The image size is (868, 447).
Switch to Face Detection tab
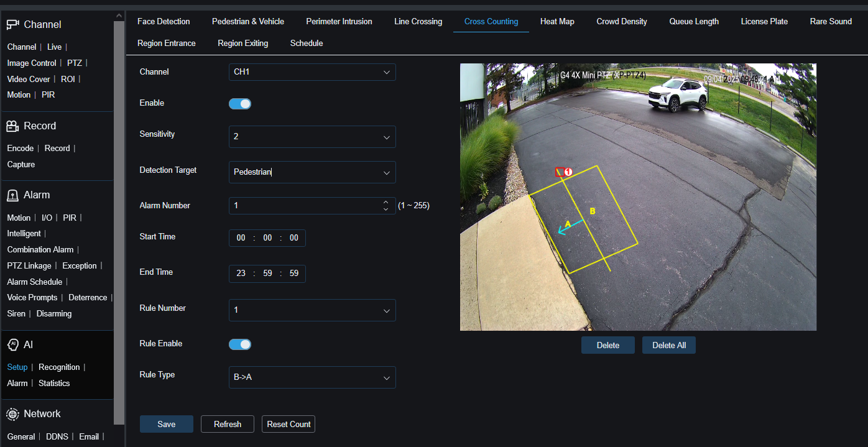[x=164, y=22]
